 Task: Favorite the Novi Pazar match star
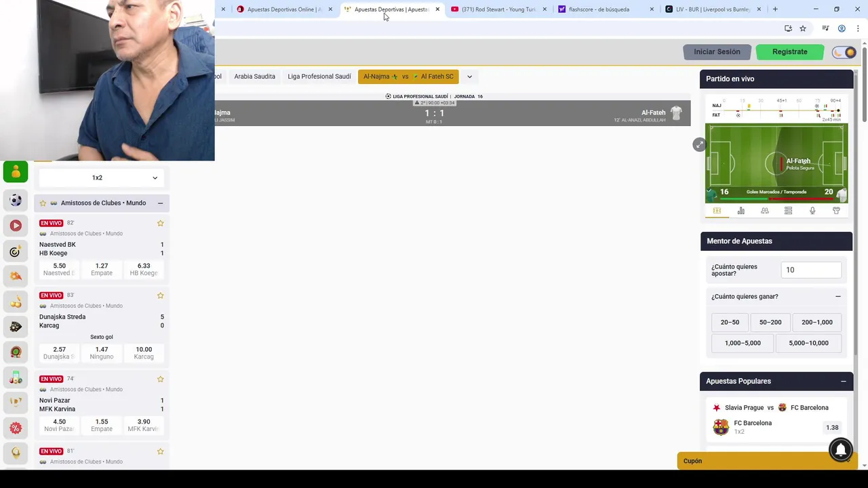click(x=161, y=379)
